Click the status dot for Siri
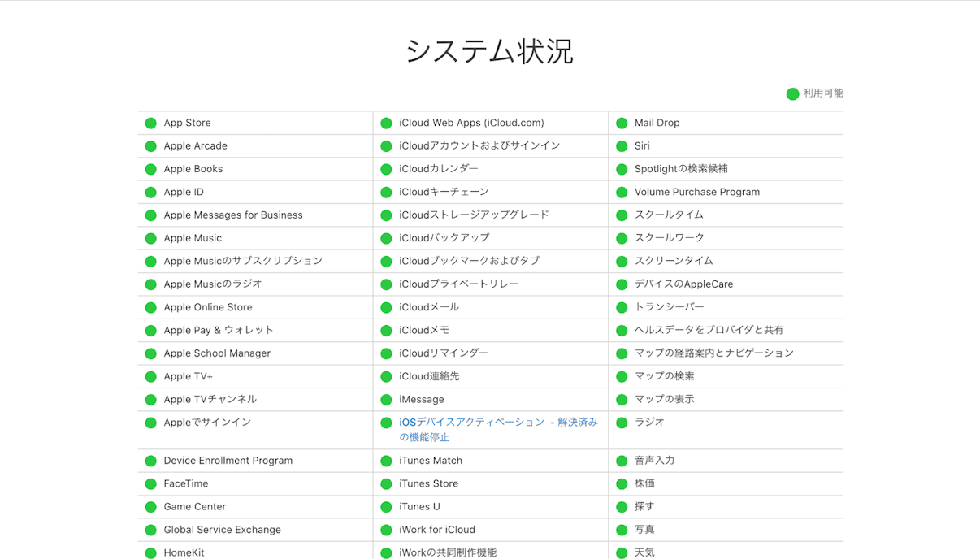The image size is (980, 559). [x=622, y=146]
